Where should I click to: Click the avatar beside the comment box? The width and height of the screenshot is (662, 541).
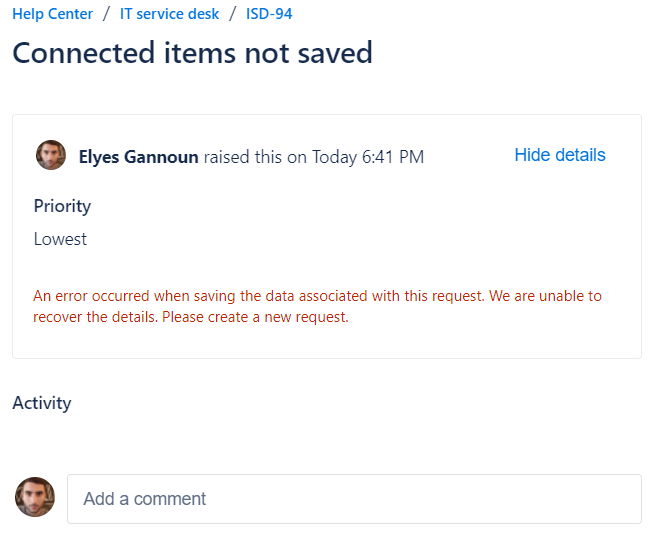pyautogui.click(x=35, y=497)
